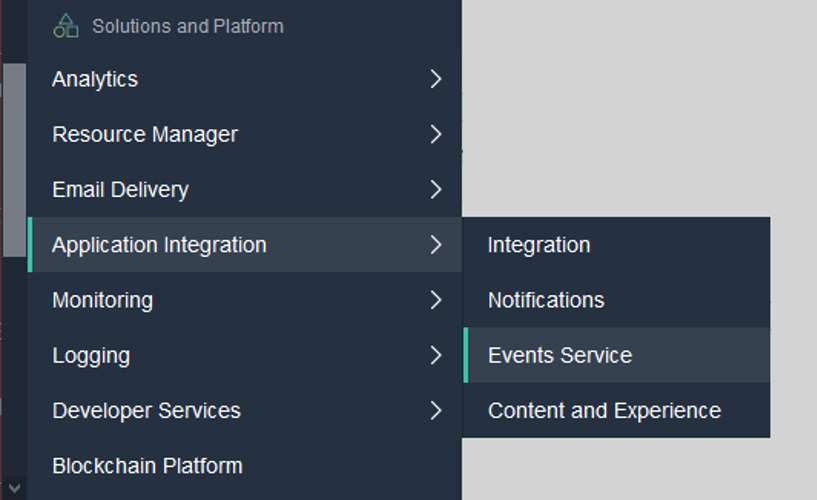Image resolution: width=817 pixels, height=500 pixels.
Task: Click Blockchain Platform in the menu
Action: (x=147, y=465)
